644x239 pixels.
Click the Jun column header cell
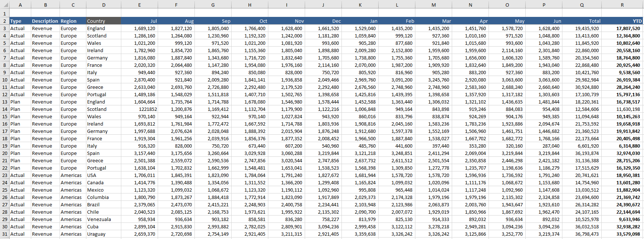tap(544, 21)
